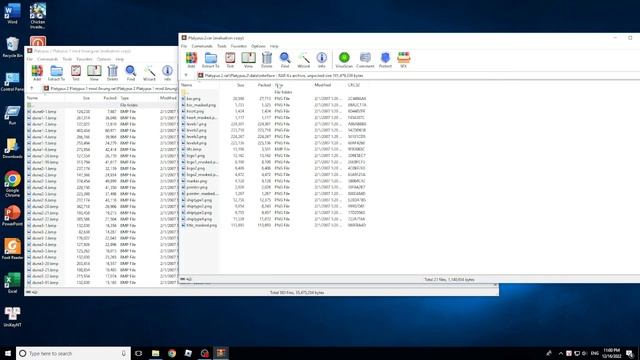The height and width of the screenshot is (360, 640).
Task: Open the Excel desktop shortcut
Action: (12, 283)
